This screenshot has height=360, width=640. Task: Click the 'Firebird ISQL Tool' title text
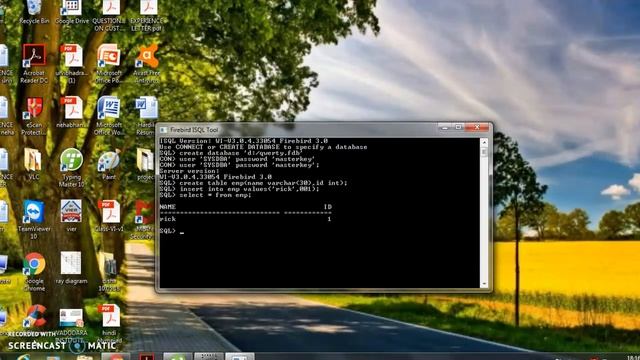click(194, 130)
